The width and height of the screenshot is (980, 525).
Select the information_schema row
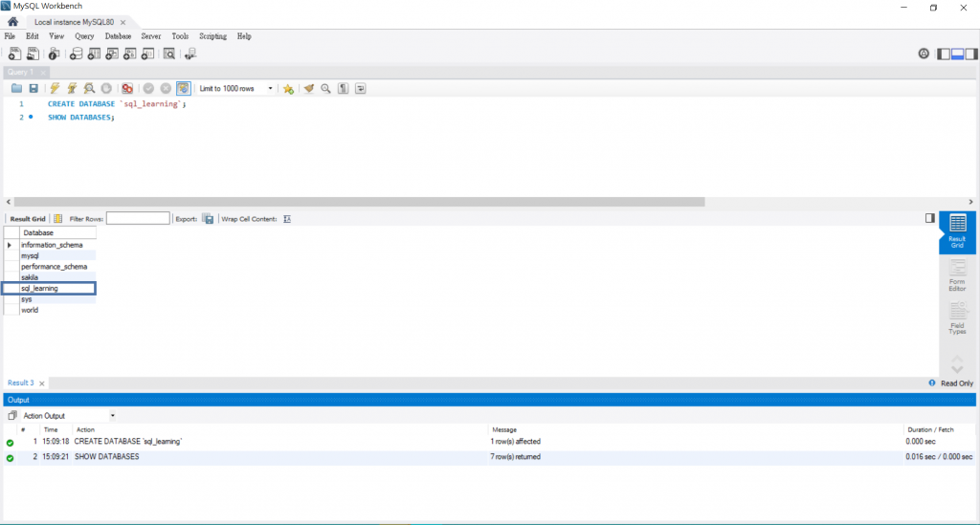pos(49,245)
